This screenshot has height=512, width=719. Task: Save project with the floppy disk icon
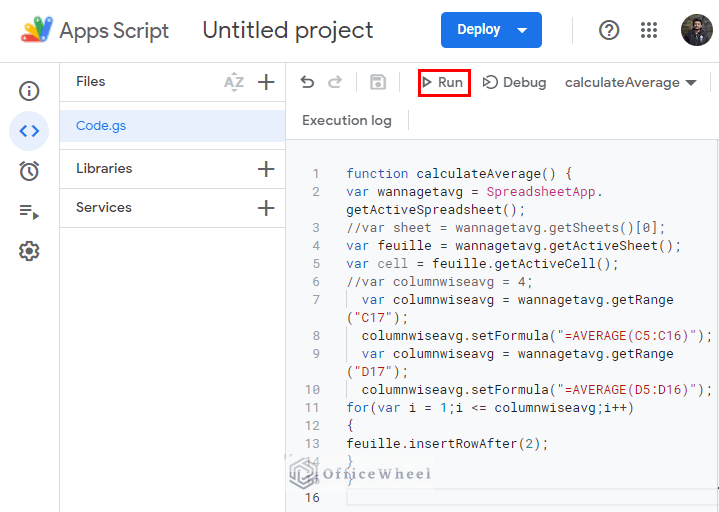378,82
